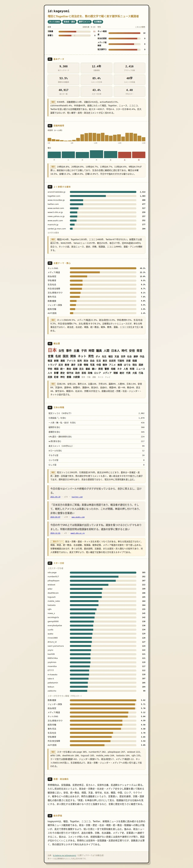
Task: Follow the 2024-12-01 date link
Action: 55,533
